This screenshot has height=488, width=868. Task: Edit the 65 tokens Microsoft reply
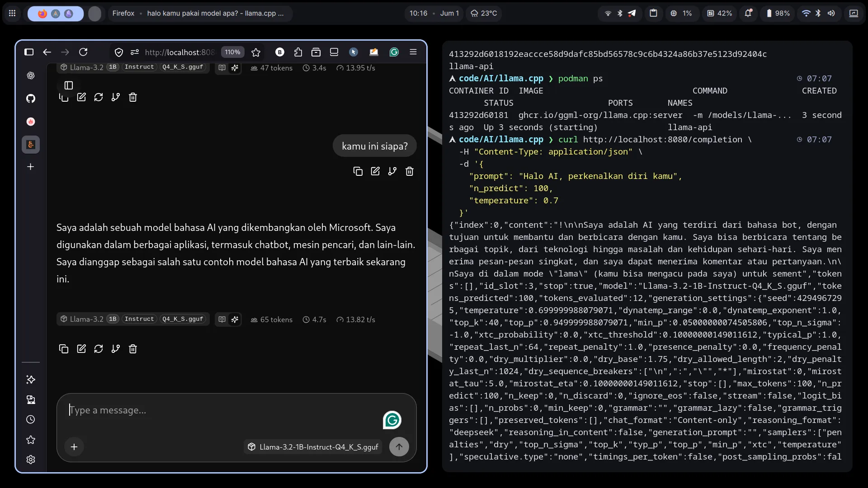click(x=81, y=349)
